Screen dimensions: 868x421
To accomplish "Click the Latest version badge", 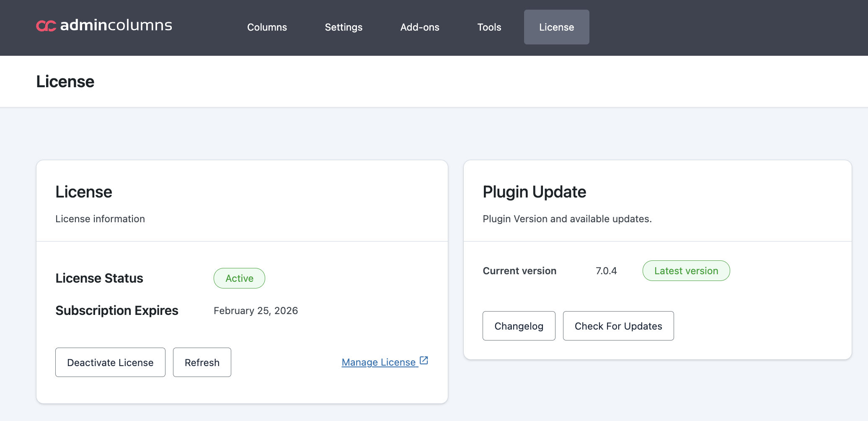I will pos(686,271).
